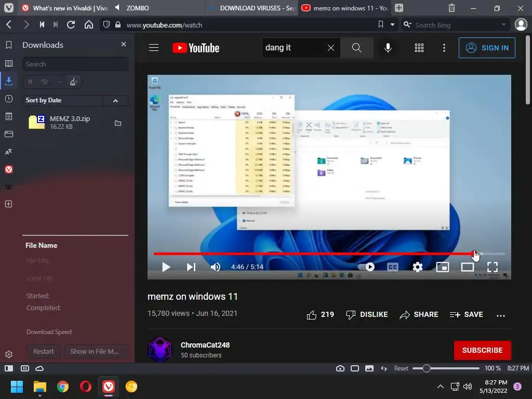Open closed tabs trash can
This screenshot has height=399, width=532.
451,8
